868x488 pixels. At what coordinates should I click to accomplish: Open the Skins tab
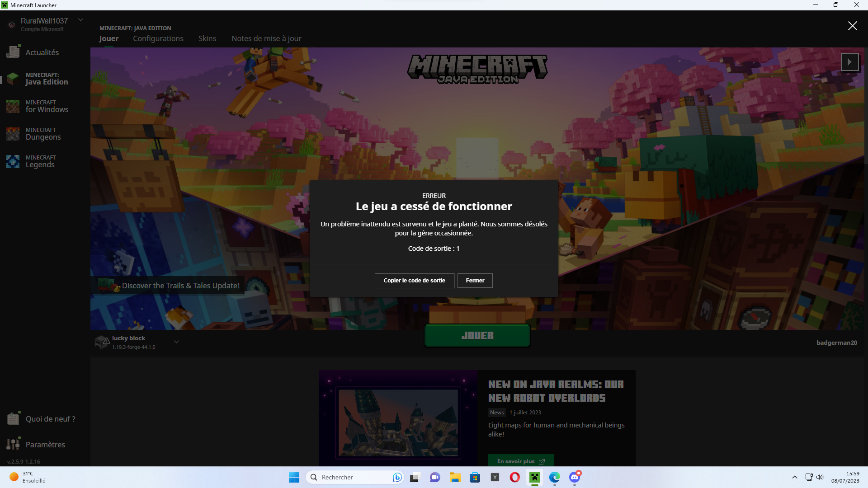pos(207,39)
